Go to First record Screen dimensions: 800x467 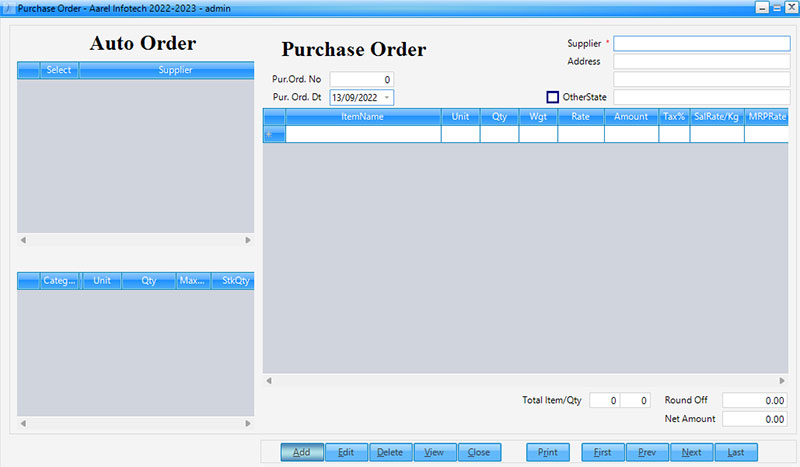pos(602,452)
